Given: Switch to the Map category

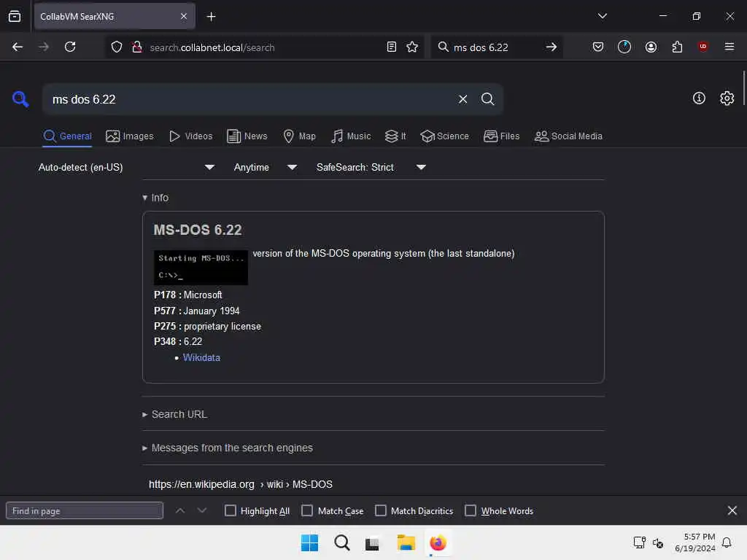Looking at the screenshot, I should pyautogui.click(x=299, y=136).
